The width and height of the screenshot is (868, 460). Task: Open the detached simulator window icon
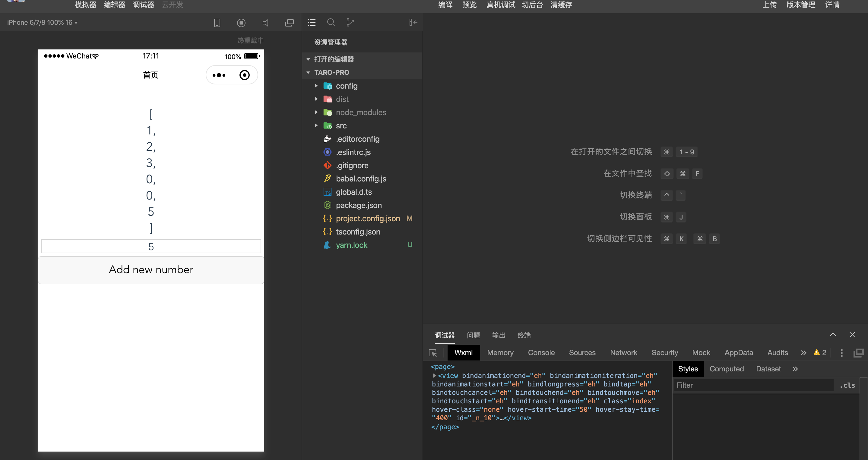click(x=289, y=23)
